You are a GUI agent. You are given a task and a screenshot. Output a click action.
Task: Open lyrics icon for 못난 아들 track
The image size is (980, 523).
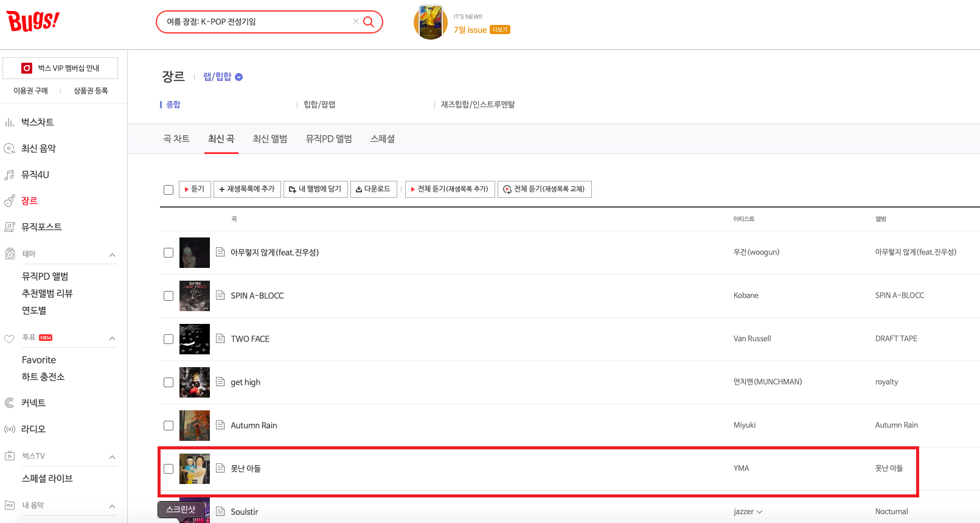(220, 468)
